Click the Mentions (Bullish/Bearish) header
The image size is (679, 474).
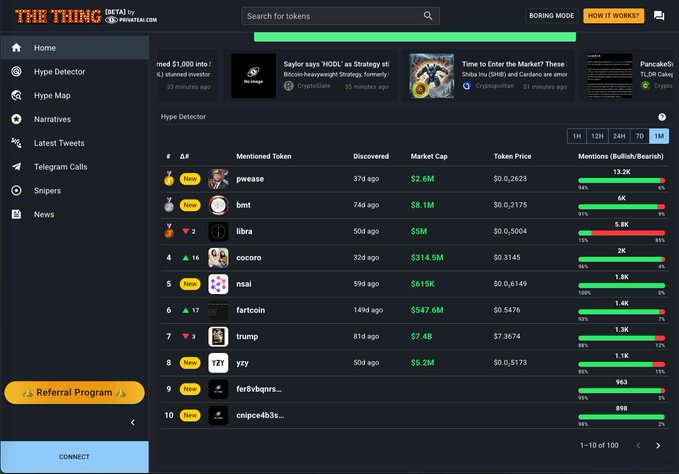point(621,156)
